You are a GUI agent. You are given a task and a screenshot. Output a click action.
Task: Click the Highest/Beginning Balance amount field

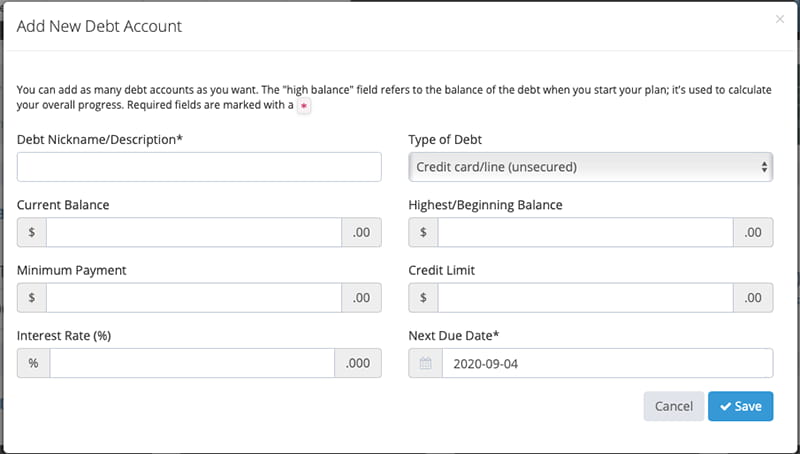(x=586, y=232)
